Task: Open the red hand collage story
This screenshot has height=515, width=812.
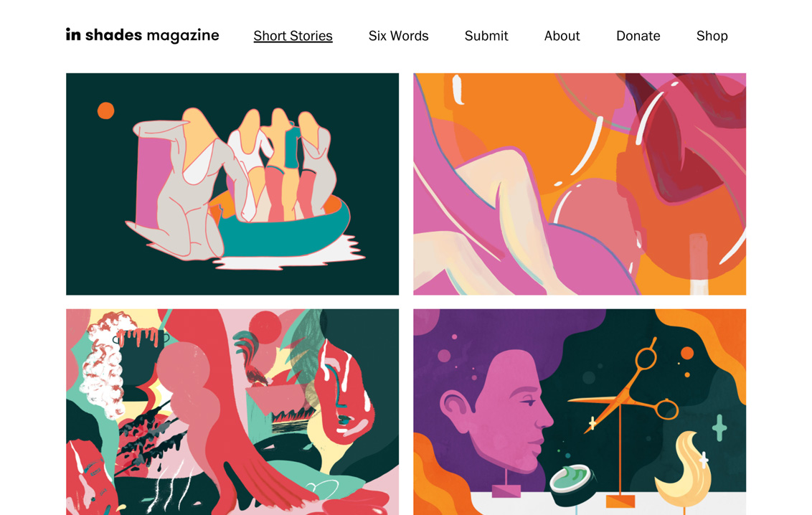Action: click(x=232, y=412)
